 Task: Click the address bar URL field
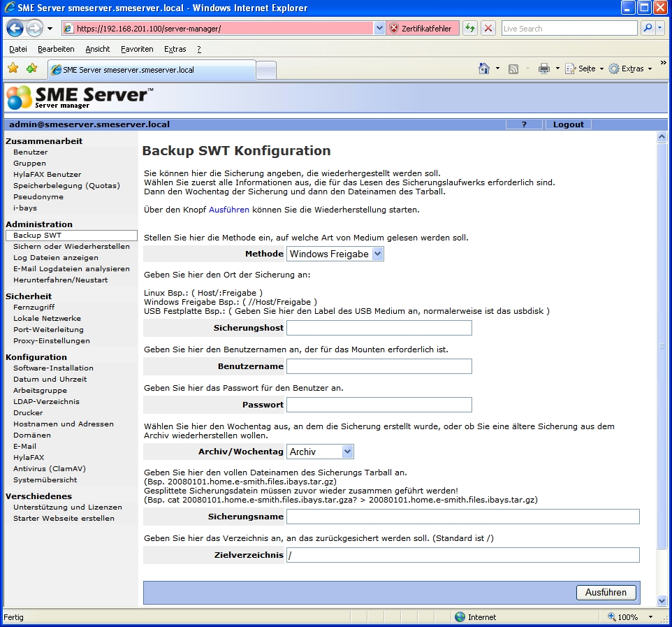(x=224, y=29)
